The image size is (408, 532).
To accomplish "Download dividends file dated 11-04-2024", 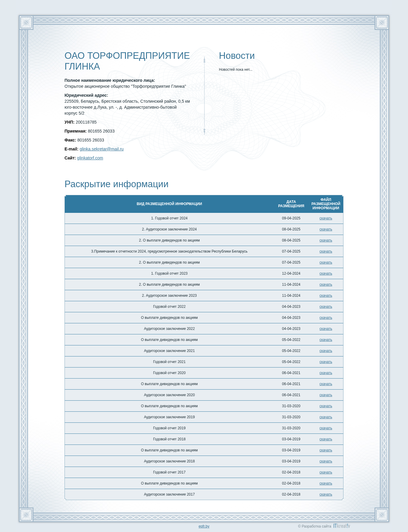I will (x=326, y=285).
